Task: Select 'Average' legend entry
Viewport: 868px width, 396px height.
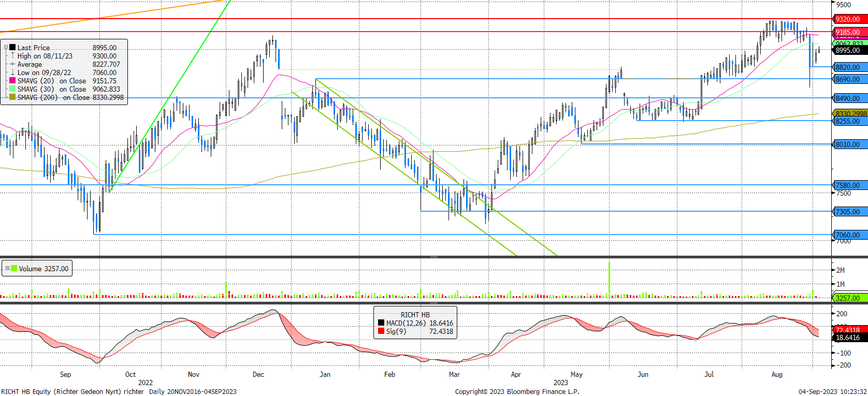Action: point(30,64)
